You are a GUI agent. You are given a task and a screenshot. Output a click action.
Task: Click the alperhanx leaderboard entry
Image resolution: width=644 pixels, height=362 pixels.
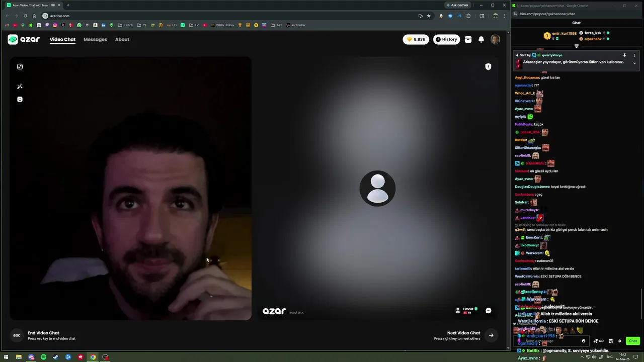(593, 39)
